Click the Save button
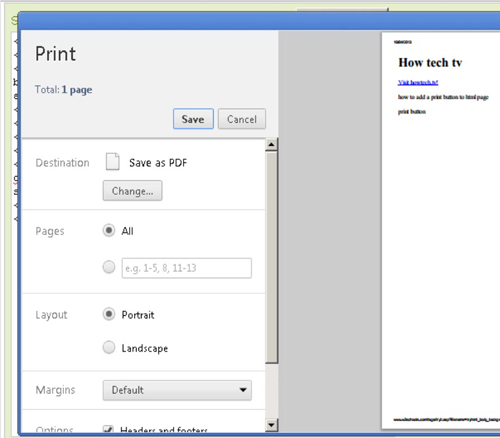Screen dimensions: 500x438 pos(193,119)
